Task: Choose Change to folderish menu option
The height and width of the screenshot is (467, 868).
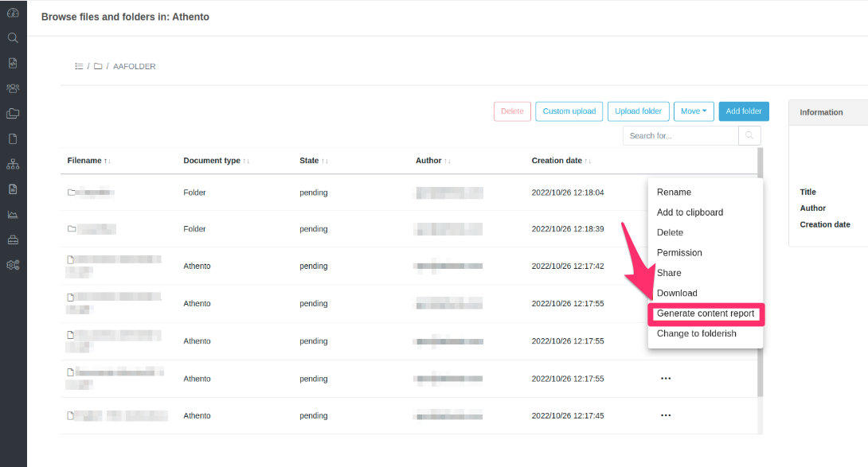Action: click(696, 333)
